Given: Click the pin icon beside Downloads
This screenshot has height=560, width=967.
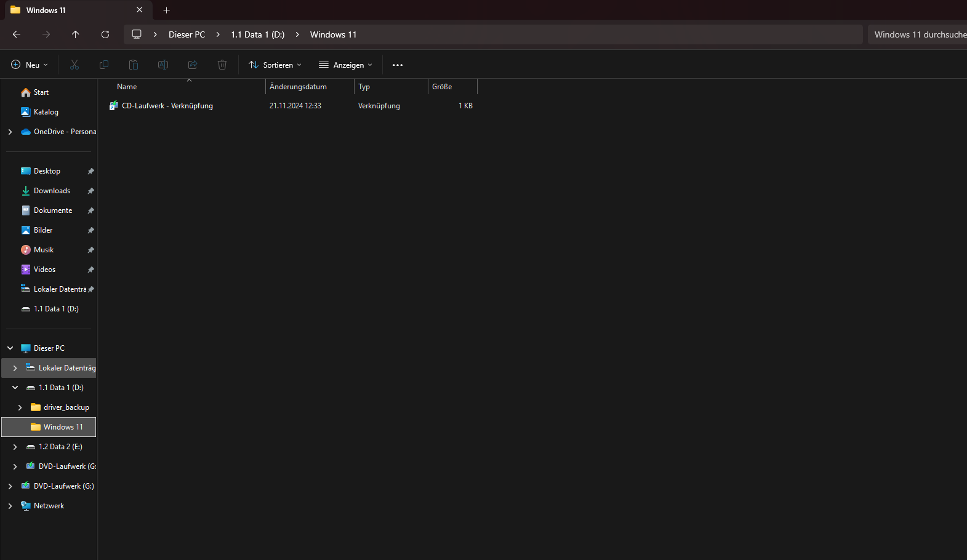Looking at the screenshot, I should (x=90, y=191).
